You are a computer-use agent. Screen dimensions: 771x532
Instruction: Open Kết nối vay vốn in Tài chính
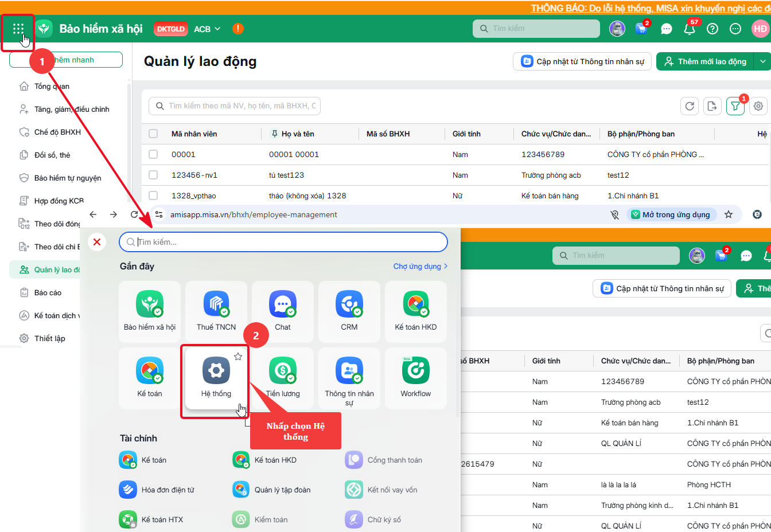point(381,490)
